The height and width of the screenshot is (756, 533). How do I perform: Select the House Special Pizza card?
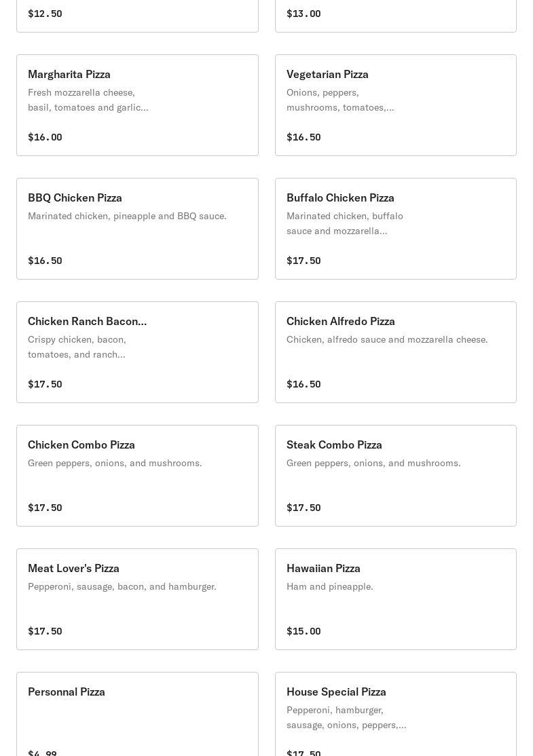coord(396,714)
